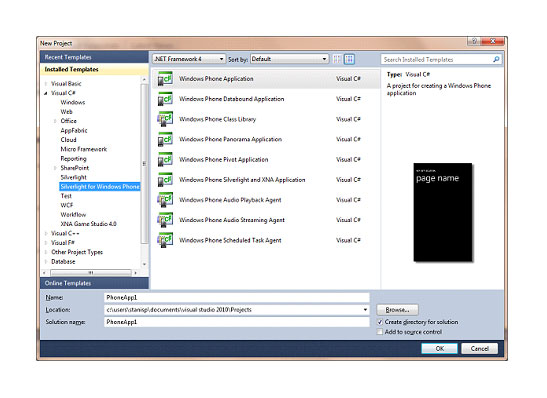The height and width of the screenshot is (398, 547).
Task: Open the Sort by Default dropdown
Action: (x=290, y=59)
